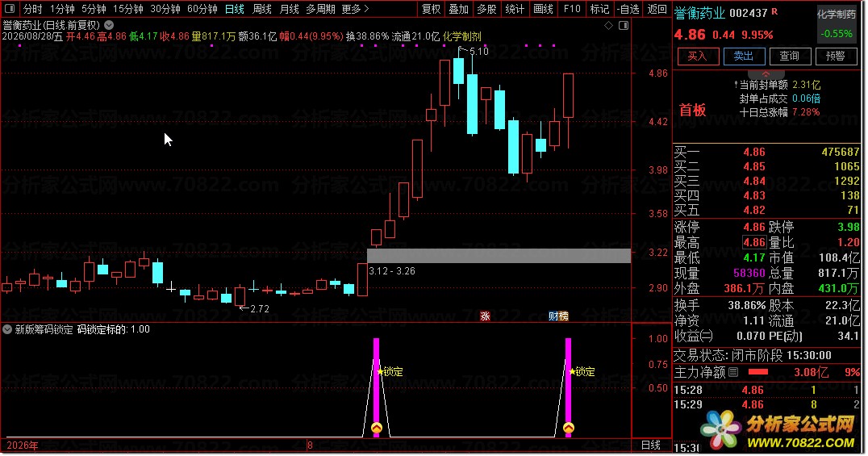Click 涨停 price 4.86 value
The width and height of the screenshot is (868, 456).
[x=754, y=227]
